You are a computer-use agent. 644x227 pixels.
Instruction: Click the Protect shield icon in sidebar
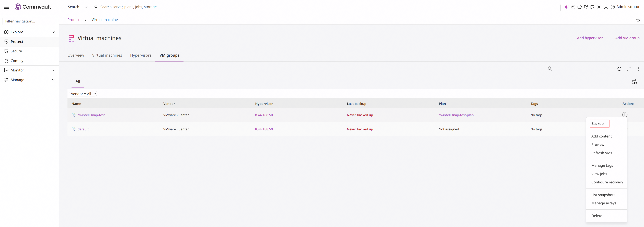click(x=6, y=42)
